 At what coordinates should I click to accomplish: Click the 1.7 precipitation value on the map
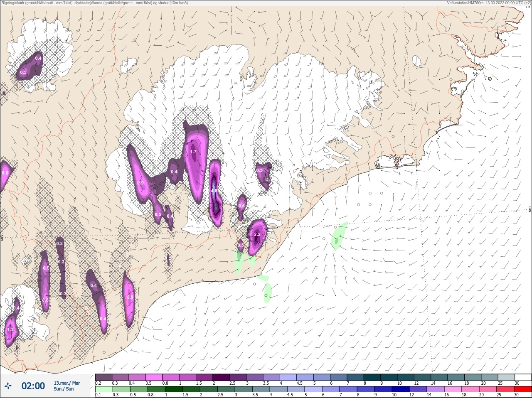(193, 152)
